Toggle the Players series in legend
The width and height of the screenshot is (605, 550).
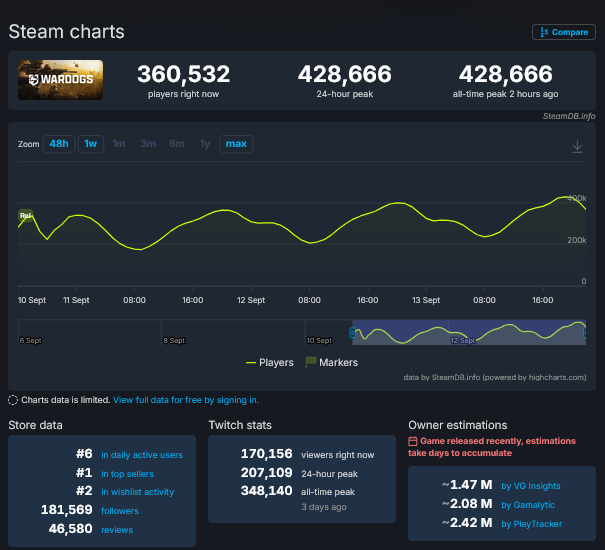[270, 363]
